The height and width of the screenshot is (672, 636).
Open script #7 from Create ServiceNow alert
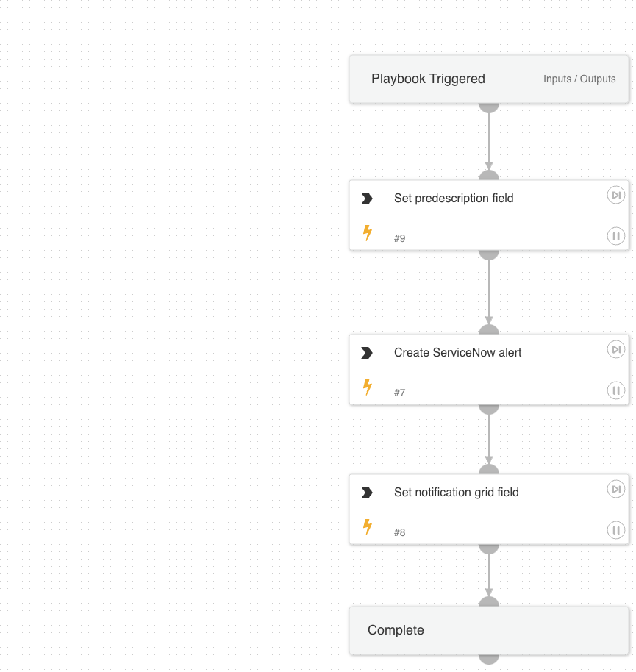point(399,393)
